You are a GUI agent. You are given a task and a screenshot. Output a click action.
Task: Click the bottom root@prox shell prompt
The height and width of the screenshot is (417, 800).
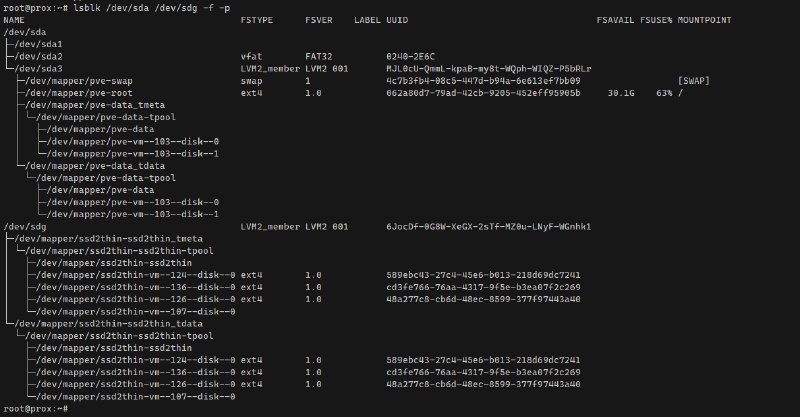click(x=35, y=409)
